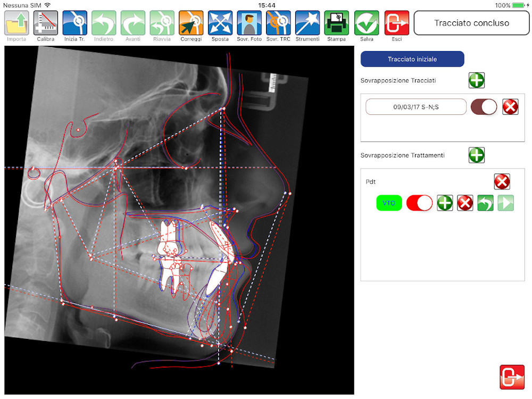Click the Stampa printer icon
Viewport: 532px width, 399px height.
pyautogui.click(x=337, y=23)
